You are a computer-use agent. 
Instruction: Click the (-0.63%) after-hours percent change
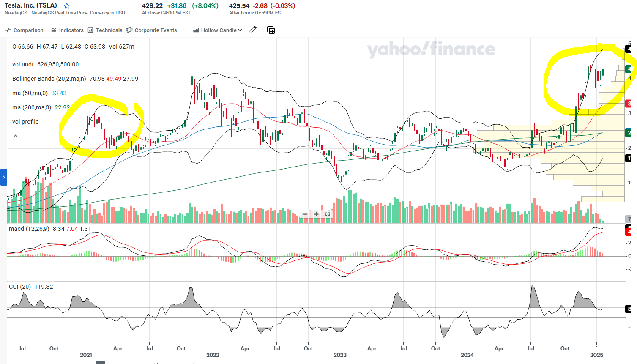coord(282,6)
